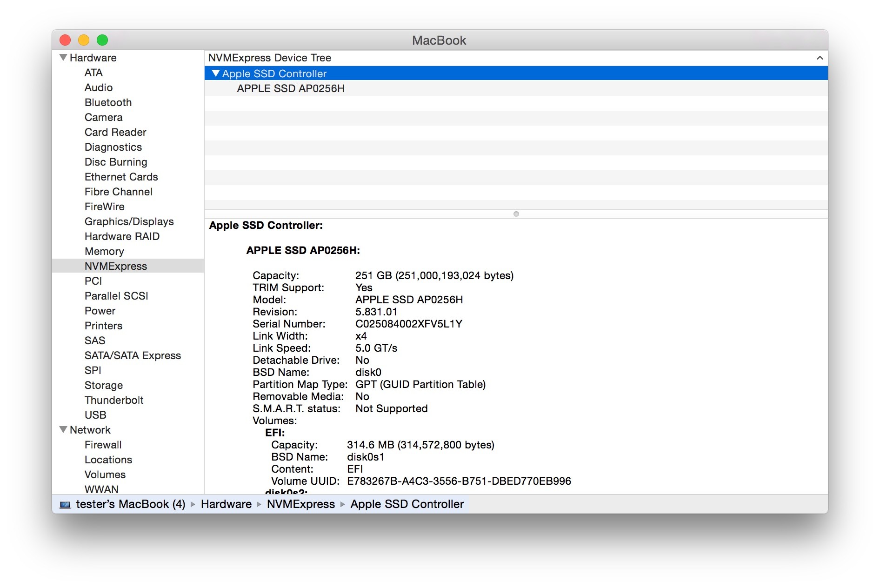Viewport: 880px width, 588px height.
Task: Select Ethernet Cards in the sidebar
Action: (x=121, y=177)
